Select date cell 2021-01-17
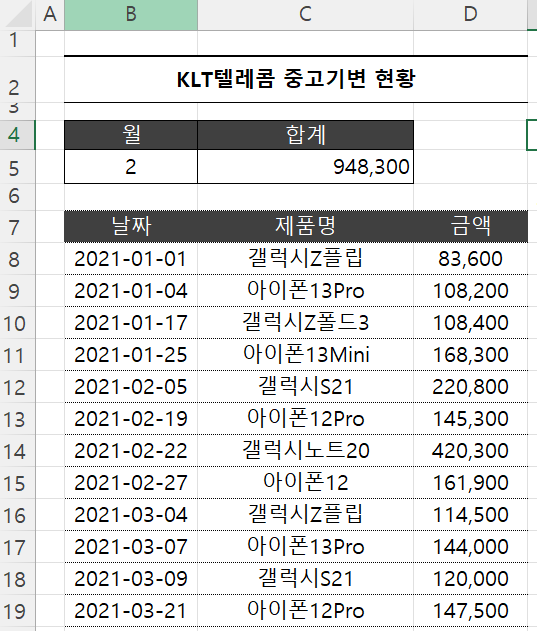Image resolution: width=537 pixels, height=631 pixels. [131, 323]
